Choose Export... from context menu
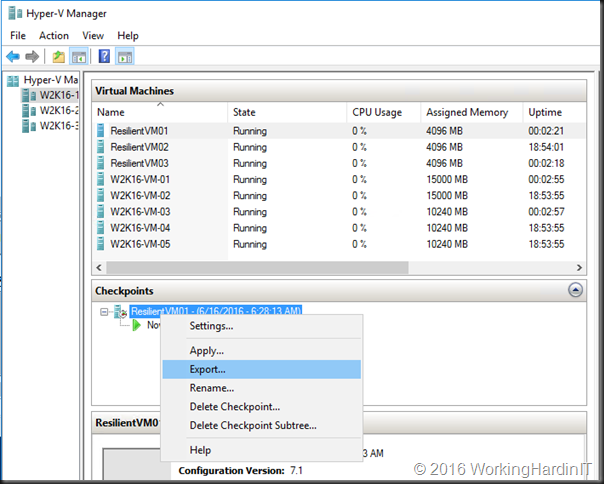 point(262,370)
